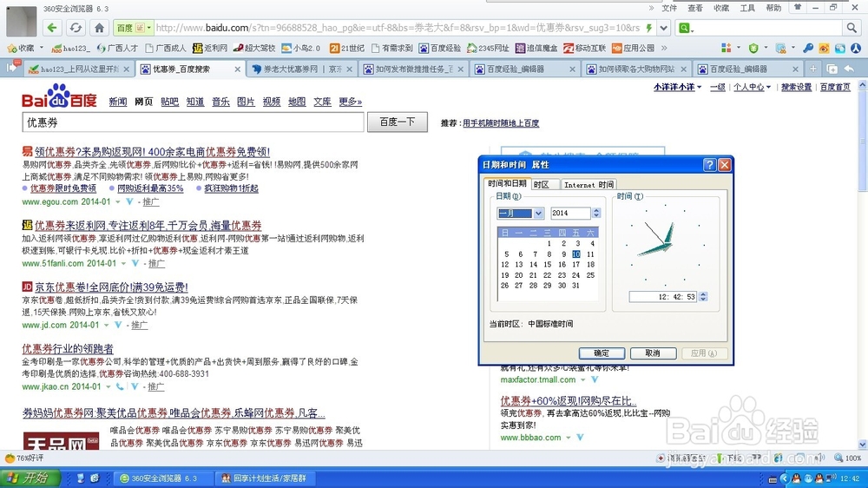Click the Weibo eye extension icon
Viewport: 868px width, 488px height.
click(824, 48)
